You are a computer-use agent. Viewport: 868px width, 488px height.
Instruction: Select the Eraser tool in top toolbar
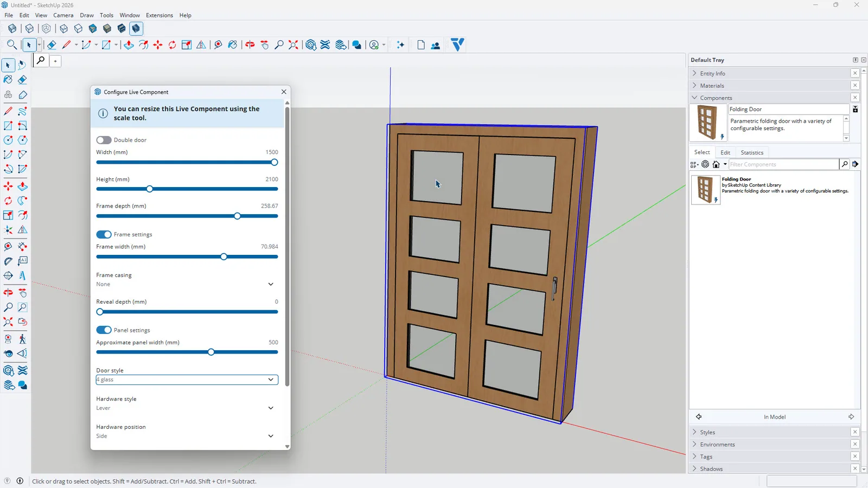tap(52, 45)
